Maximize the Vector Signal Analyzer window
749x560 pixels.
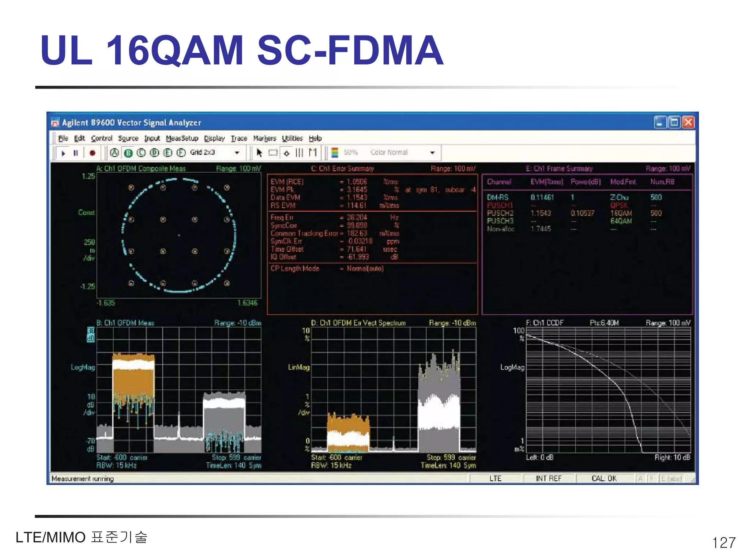tap(674, 122)
